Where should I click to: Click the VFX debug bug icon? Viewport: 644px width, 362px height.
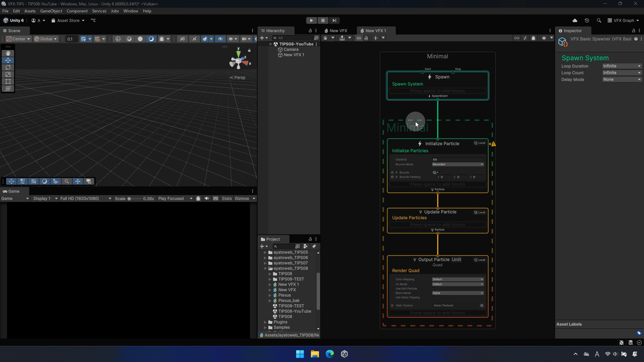534,38
